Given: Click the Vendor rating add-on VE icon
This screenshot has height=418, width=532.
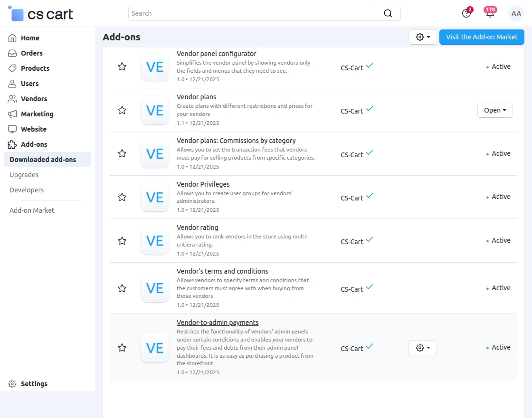Looking at the screenshot, I should pos(155,240).
